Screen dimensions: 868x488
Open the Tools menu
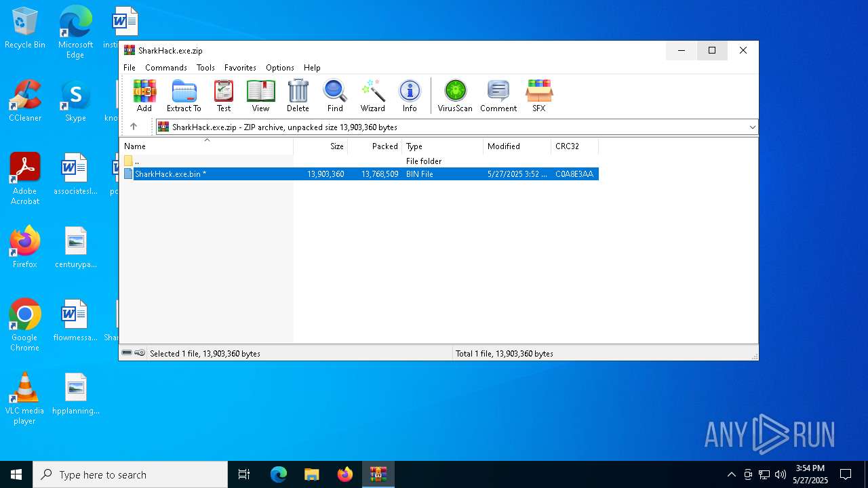tap(205, 68)
